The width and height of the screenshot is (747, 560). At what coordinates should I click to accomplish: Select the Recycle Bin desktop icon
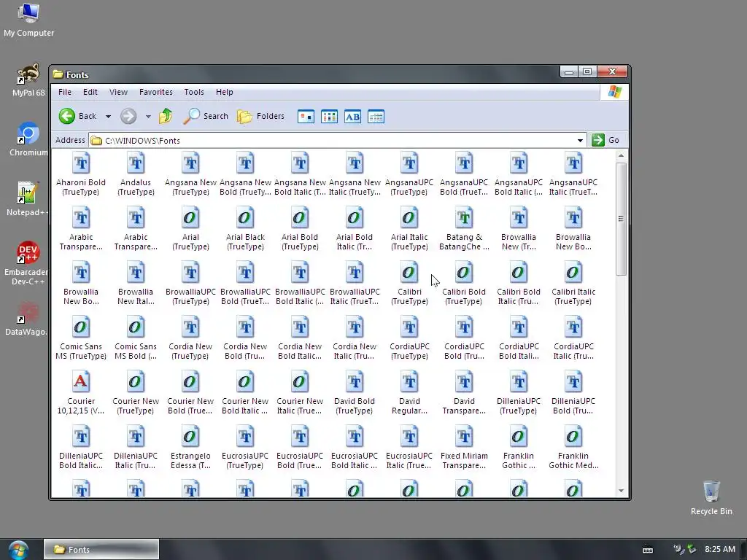[711, 498]
